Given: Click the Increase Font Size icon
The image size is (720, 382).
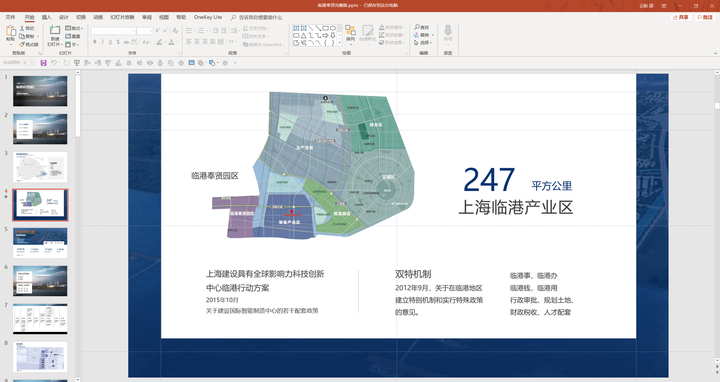Looking at the screenshot, I should click(158, 31).
